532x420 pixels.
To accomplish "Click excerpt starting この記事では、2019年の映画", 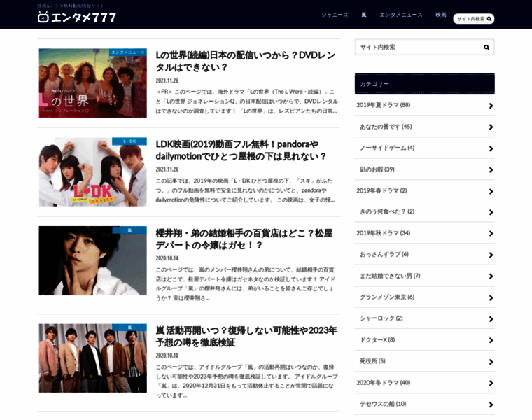I will click(x=245, y=190).
